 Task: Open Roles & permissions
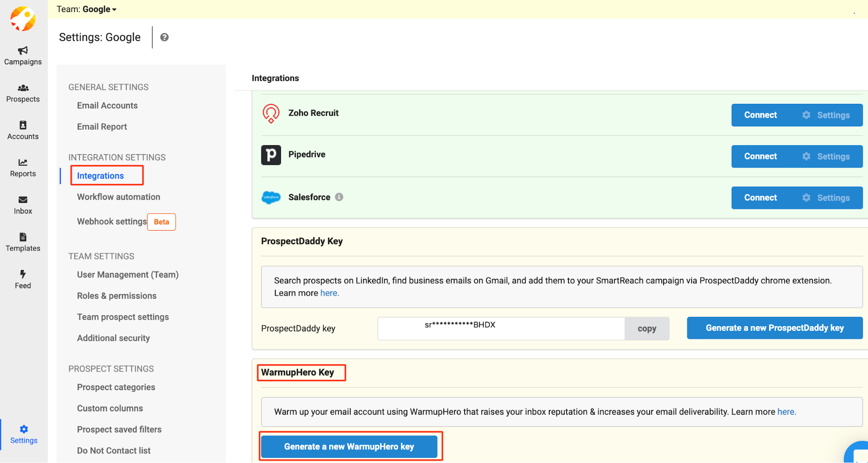pos(117,296)
